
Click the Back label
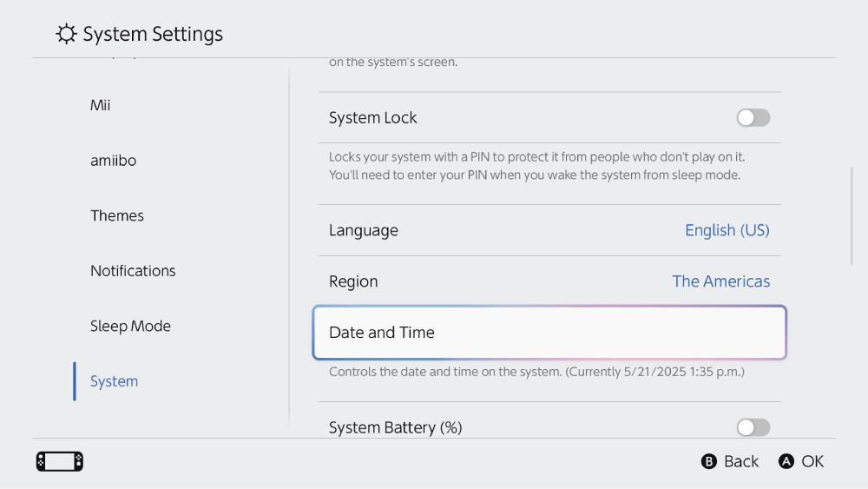click(x=740, y=461)
